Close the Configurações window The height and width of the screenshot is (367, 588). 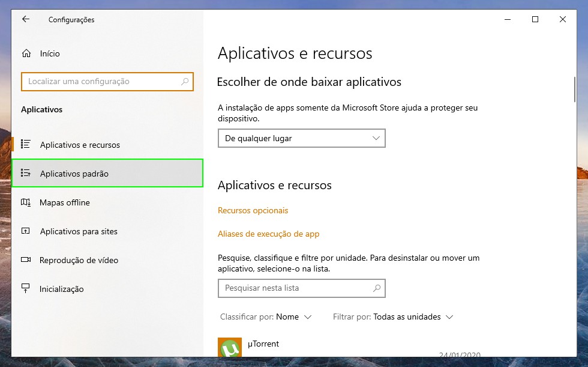tap(563, 19)
